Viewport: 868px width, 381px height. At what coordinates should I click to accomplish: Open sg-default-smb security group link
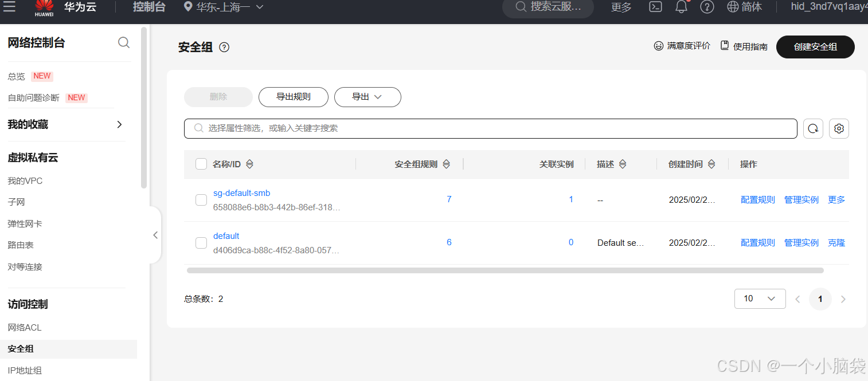(x=241, y=193)
